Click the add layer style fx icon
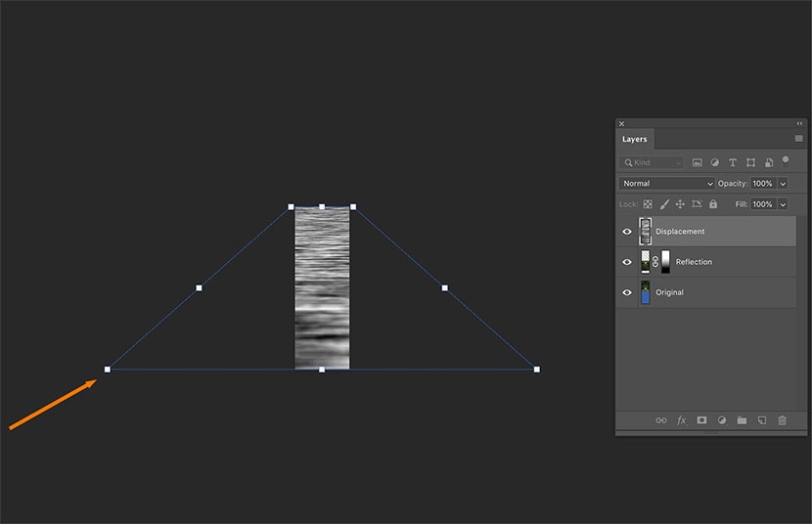This screenshot has height=524, width=812. [681, 420]
